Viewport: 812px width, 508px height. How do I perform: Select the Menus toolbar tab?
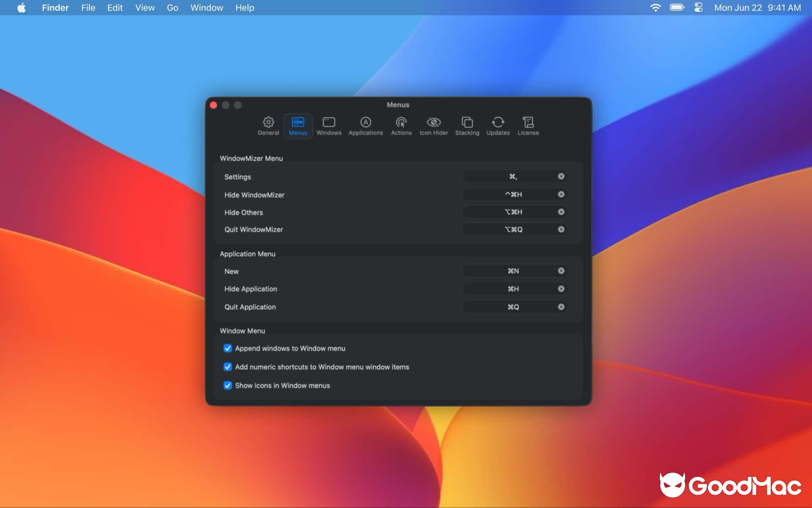click(x=298, y=126)
